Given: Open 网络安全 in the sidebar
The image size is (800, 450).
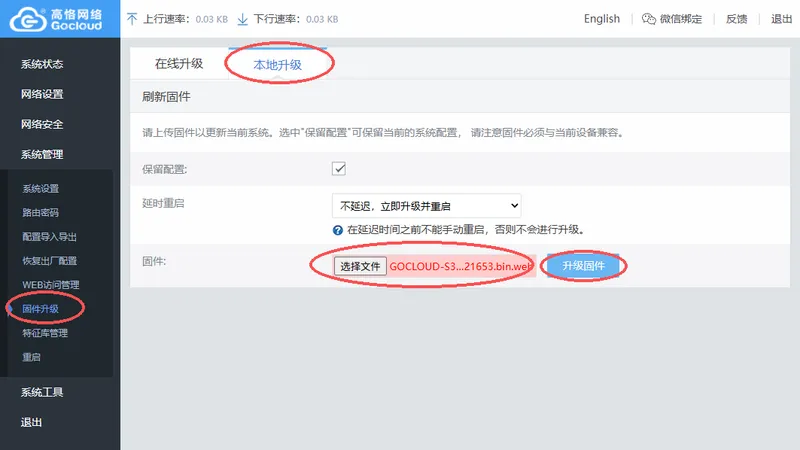Looking at the screenshot, I should (42, 124).
